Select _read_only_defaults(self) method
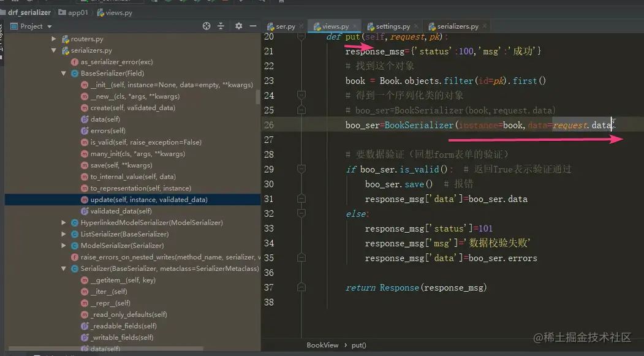 [x=129, y=314]
